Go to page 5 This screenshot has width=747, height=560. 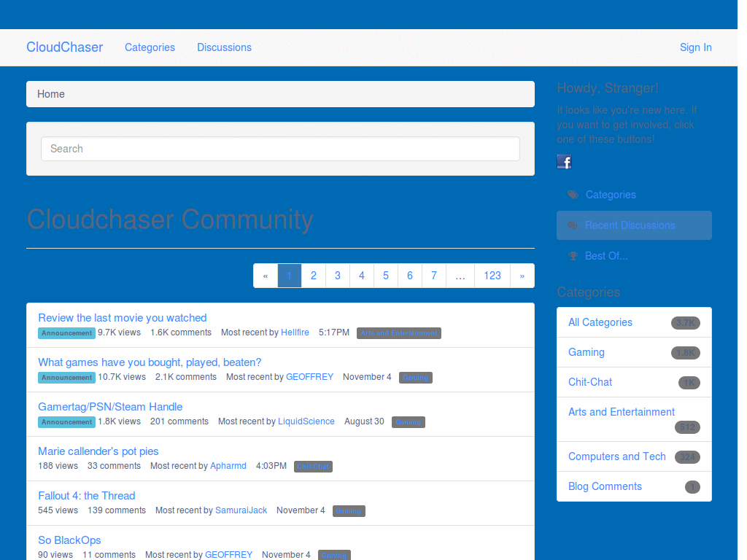tap(386, 276)
